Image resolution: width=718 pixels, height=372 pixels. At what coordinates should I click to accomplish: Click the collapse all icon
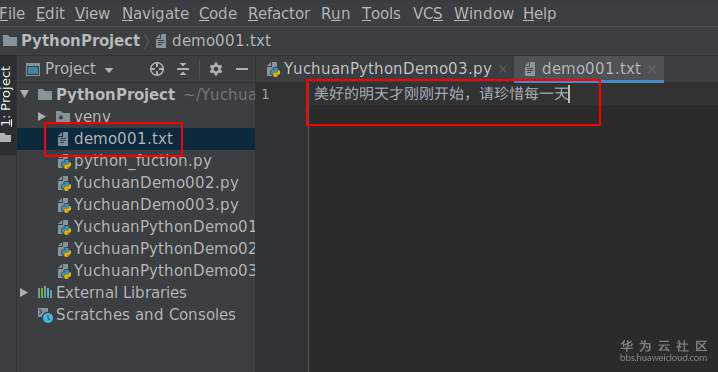[x=183, y=69]
